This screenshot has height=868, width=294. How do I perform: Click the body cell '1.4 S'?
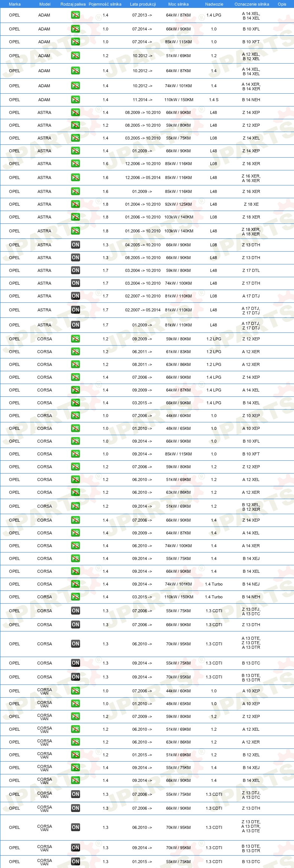click(214, 100)
